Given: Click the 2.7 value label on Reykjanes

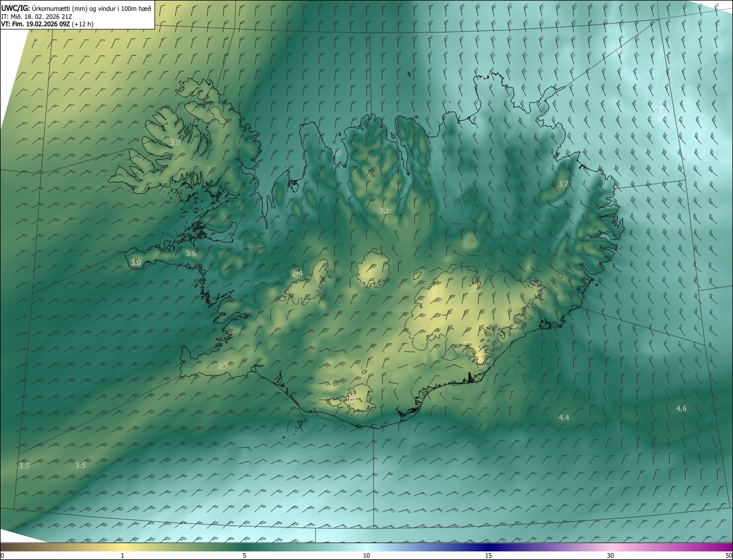Looking at the screenshot, I should tap(223, 365).
